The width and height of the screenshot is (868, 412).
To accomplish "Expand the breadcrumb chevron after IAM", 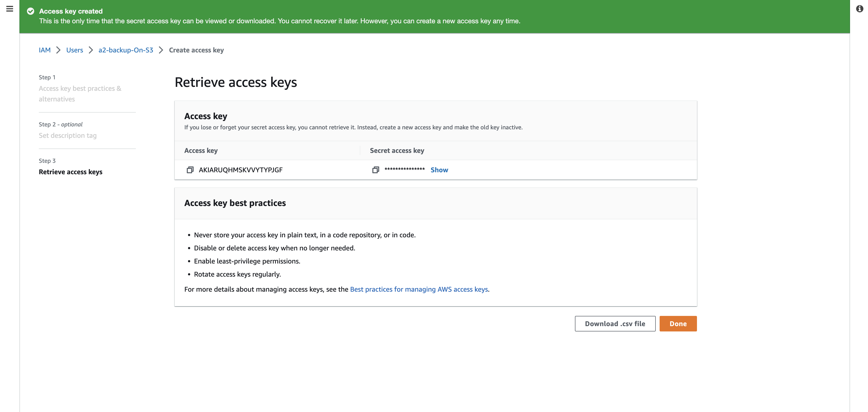I will [x=58, y=50].
